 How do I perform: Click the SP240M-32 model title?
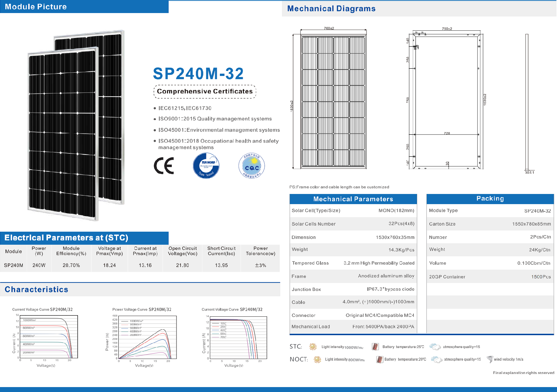198,74
